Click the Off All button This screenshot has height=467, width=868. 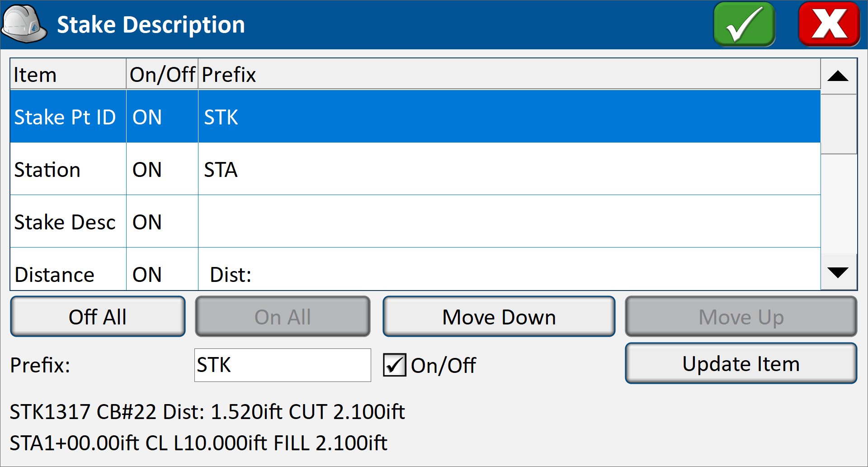click(98, 316)
